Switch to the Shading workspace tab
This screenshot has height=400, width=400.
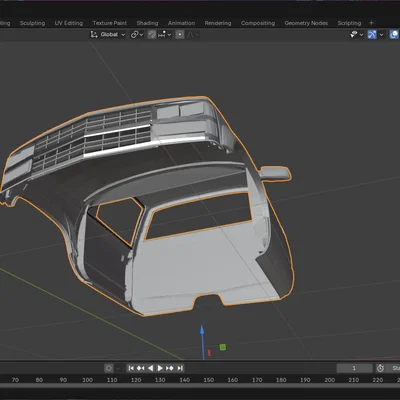[x=147, y=23]
